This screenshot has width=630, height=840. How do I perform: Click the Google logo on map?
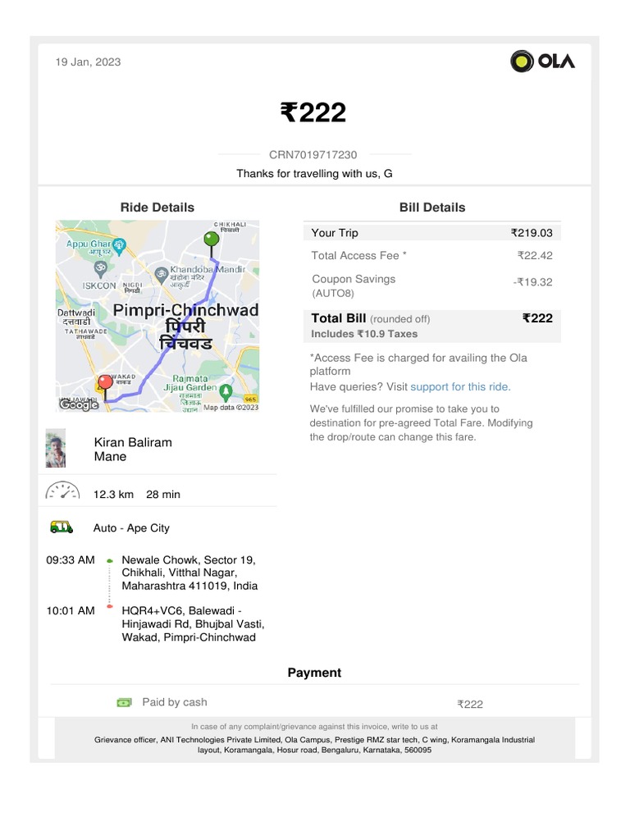click(79, 404)
